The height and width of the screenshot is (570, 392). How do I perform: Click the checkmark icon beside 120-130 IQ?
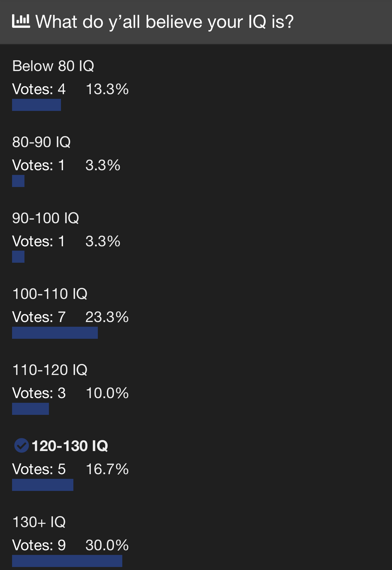tap(21, 446)
